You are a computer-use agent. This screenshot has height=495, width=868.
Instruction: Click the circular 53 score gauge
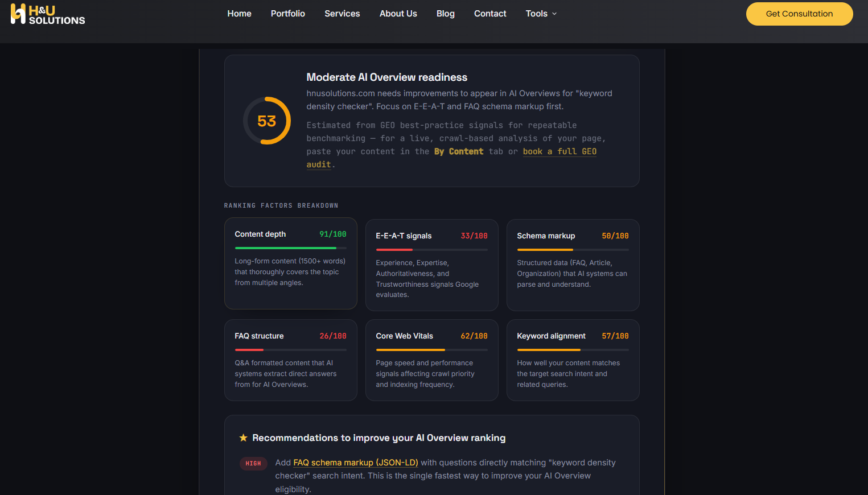267,121
